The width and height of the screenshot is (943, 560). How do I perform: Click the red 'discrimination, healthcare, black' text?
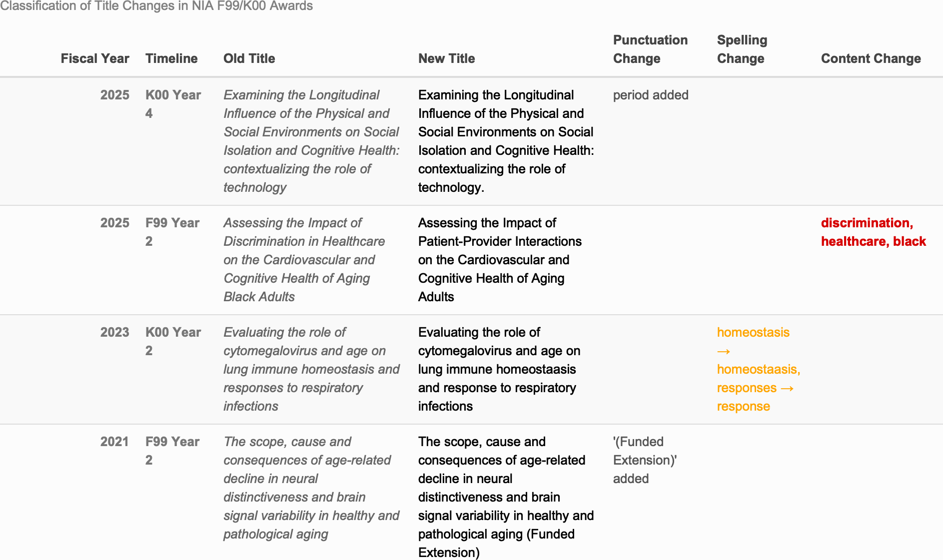(x=873, y=232)
